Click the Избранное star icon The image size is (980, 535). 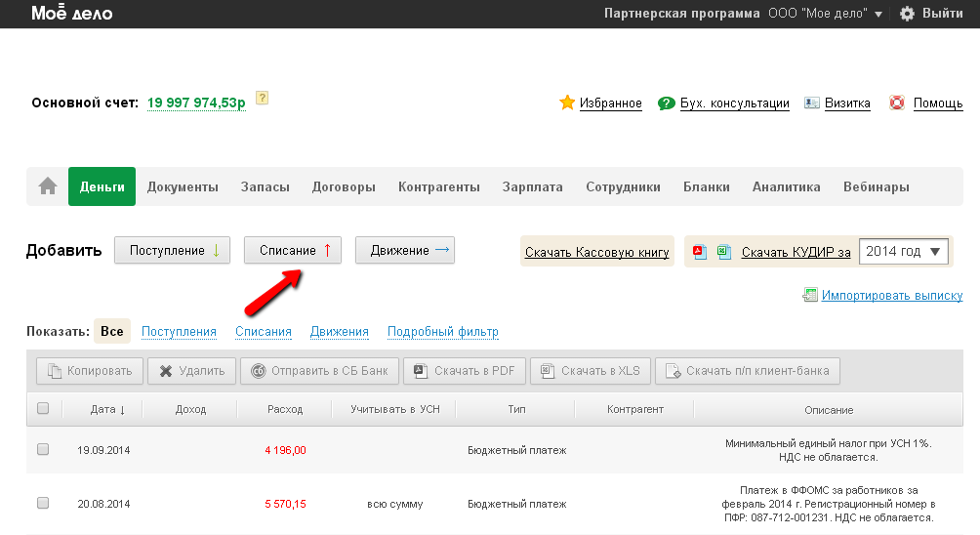pos(567,103)
